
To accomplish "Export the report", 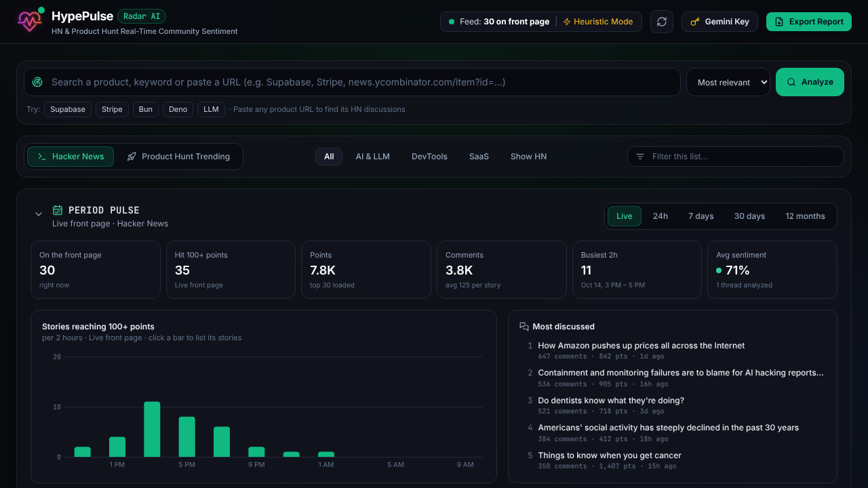I will pos(808,22).
